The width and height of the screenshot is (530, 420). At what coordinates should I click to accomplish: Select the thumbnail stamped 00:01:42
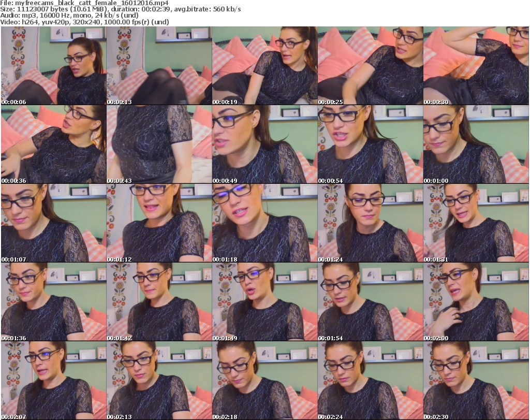pyautogui.click(x=159, y=302)
